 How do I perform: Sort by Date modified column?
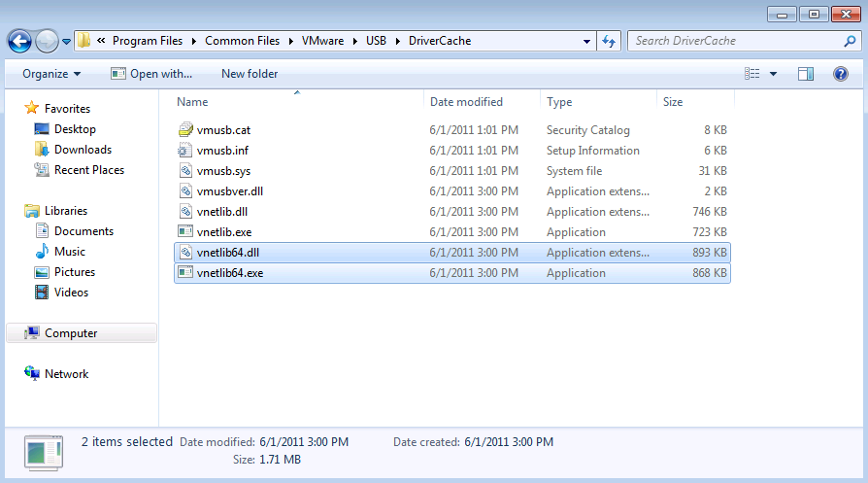coord(466,102)
